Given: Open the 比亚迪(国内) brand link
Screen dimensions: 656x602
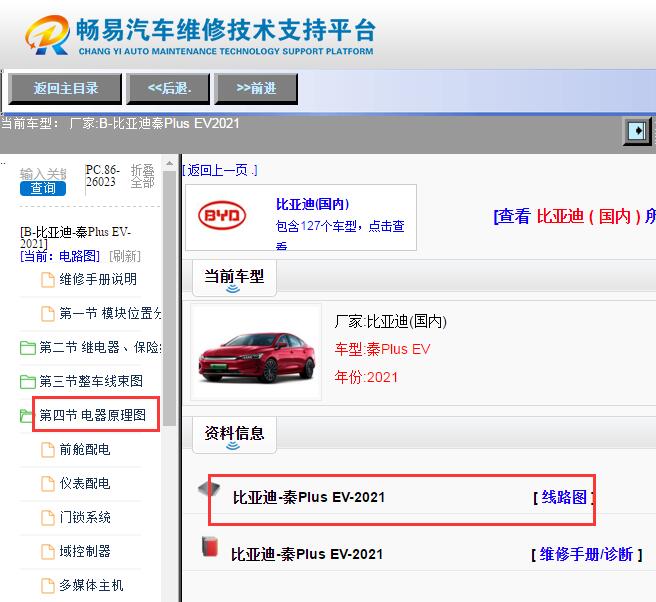Looking at the screenshot, I should coord(312,204).
